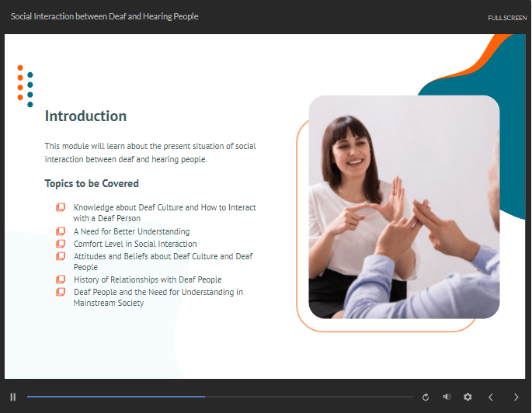Pause the module playback
532x413 pixels.
point(13,397)
